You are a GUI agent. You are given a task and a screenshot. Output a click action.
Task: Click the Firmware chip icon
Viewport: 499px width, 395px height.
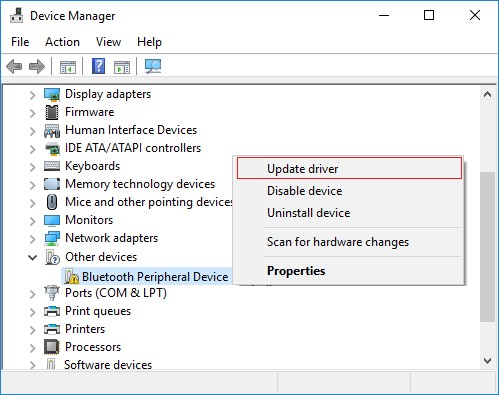pos(52,112)
